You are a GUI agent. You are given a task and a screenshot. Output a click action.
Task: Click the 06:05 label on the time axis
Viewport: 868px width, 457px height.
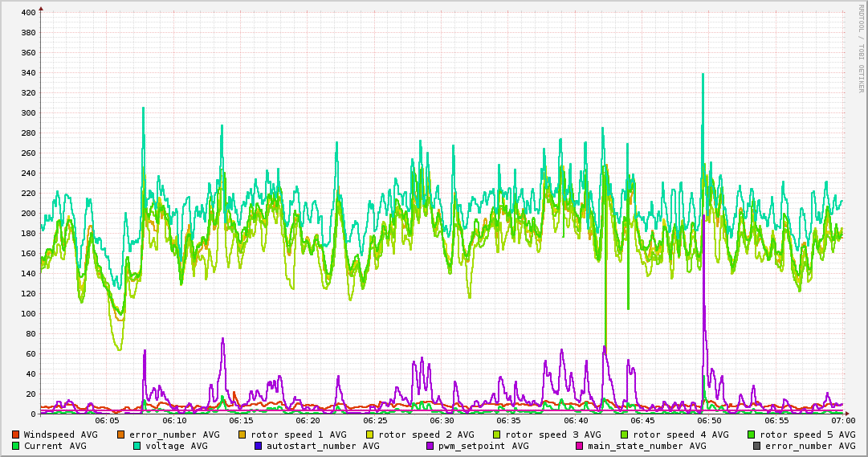pos(108,420)
